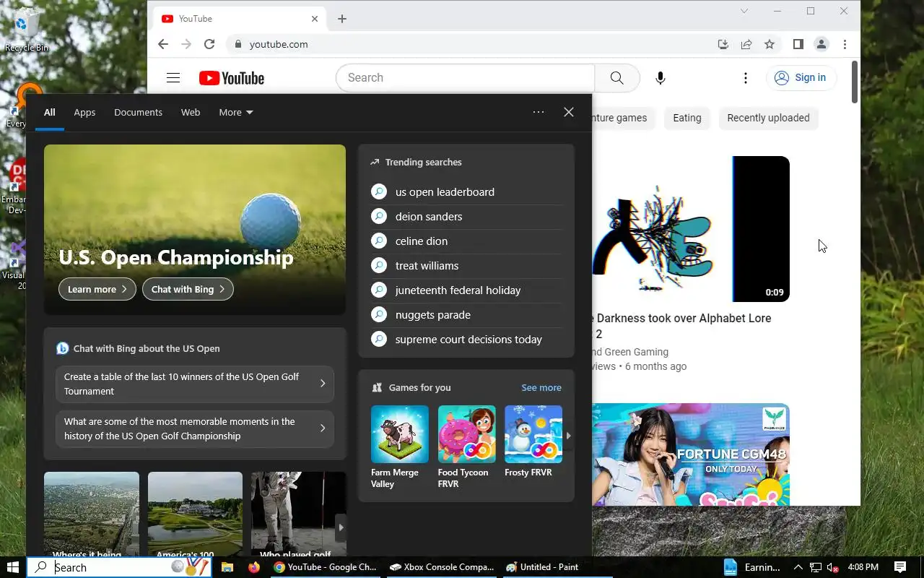Open Chrome tab search chevron

744,11
